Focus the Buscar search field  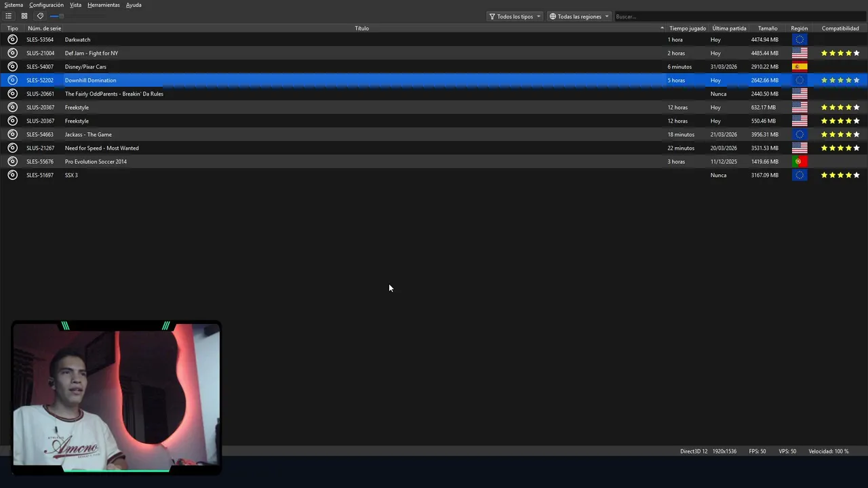pos(739,16)
